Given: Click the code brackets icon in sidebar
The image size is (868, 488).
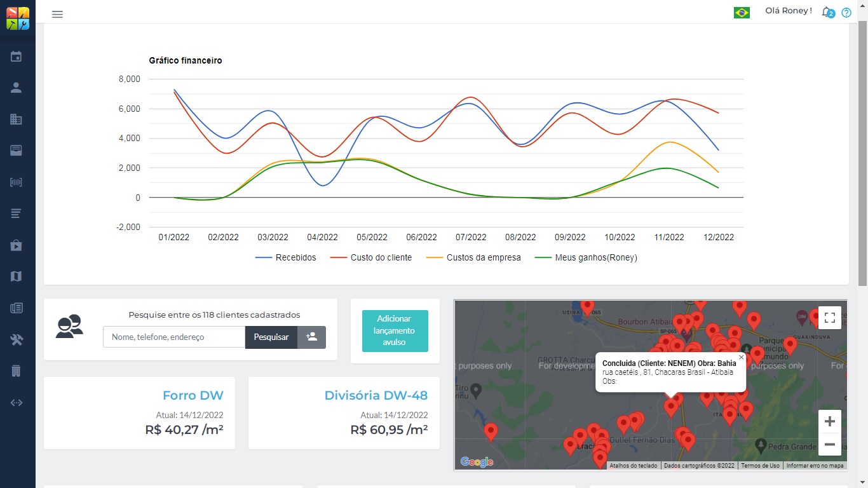Looking at the screenshot, I should coord(17,402).
